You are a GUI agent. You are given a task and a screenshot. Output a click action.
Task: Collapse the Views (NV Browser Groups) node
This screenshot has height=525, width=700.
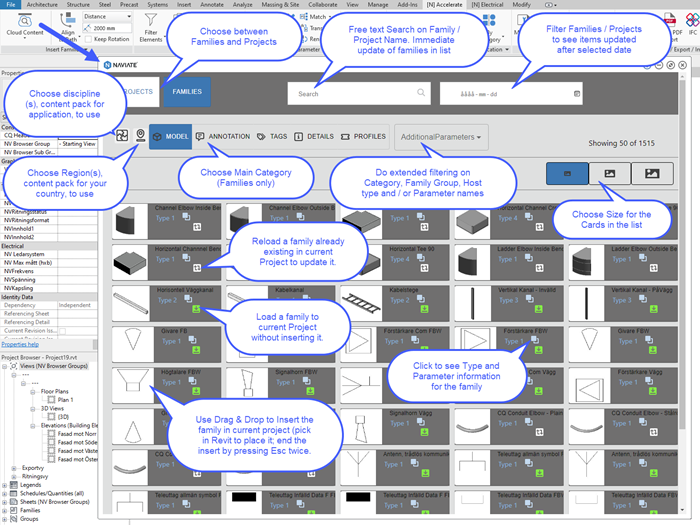(x=4, y=366)
